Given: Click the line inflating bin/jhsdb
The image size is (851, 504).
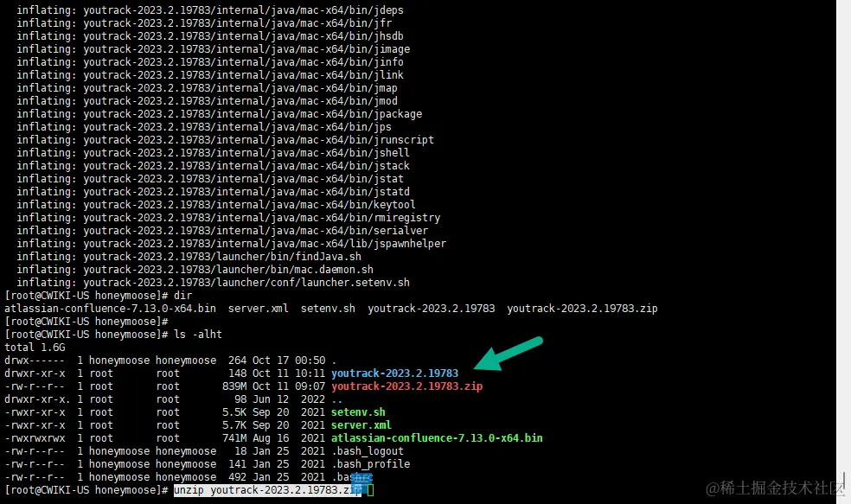Looking at the screenshot, I should [210, 36].
